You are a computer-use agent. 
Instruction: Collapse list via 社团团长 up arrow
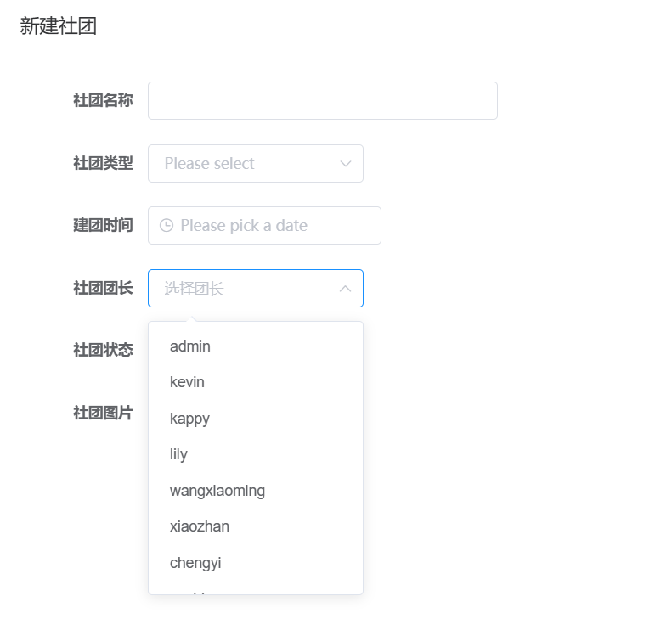click(345, 289)
